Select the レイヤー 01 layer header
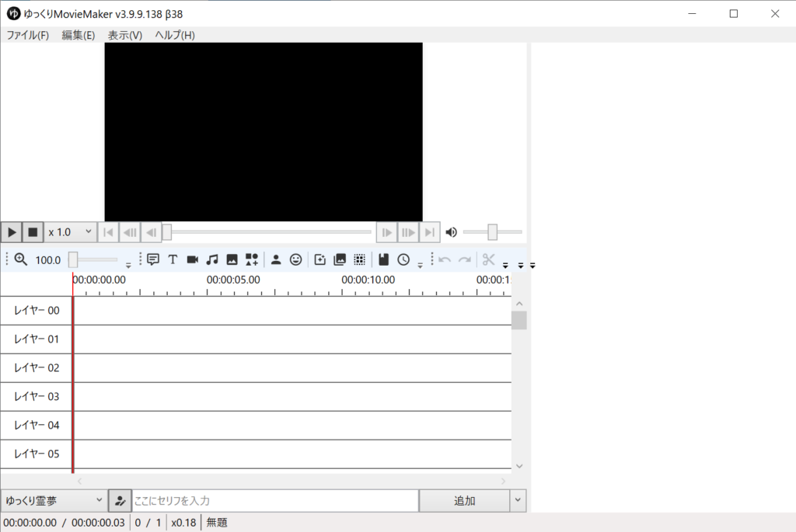Image resolution: width=796 pixels, height=532 pixels. tap(37, 339)
